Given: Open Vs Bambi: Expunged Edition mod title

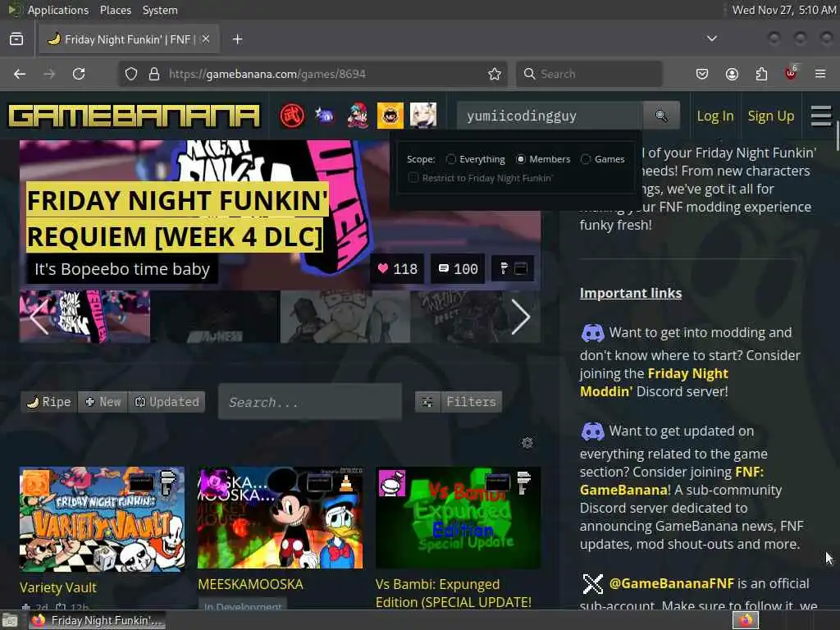Looking at the screenshot, I should (x=453, y=594).
